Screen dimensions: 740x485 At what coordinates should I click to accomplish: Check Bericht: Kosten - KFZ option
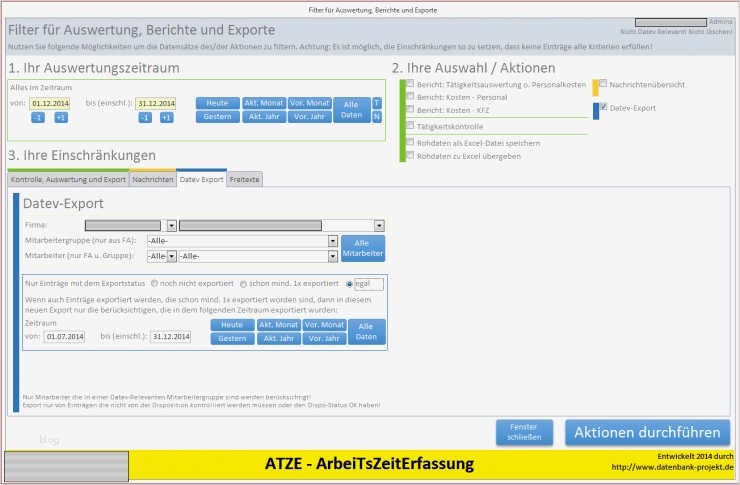pos(410,109)
